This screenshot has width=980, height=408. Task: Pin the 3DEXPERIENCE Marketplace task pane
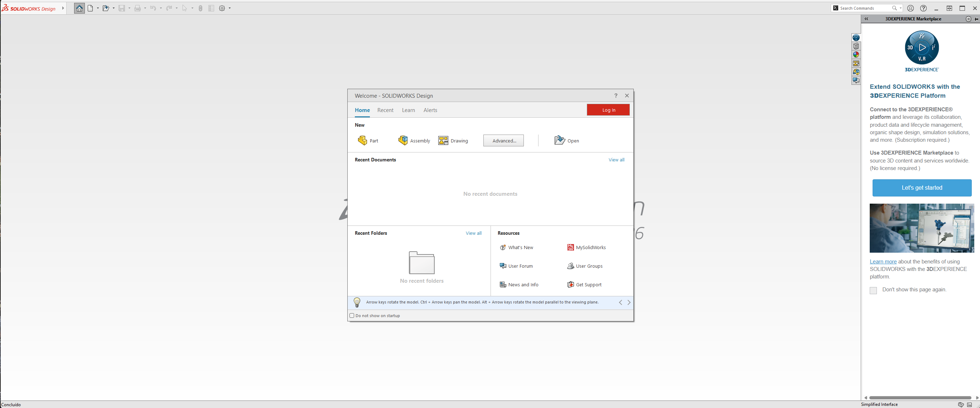click(x=976, y=19)
